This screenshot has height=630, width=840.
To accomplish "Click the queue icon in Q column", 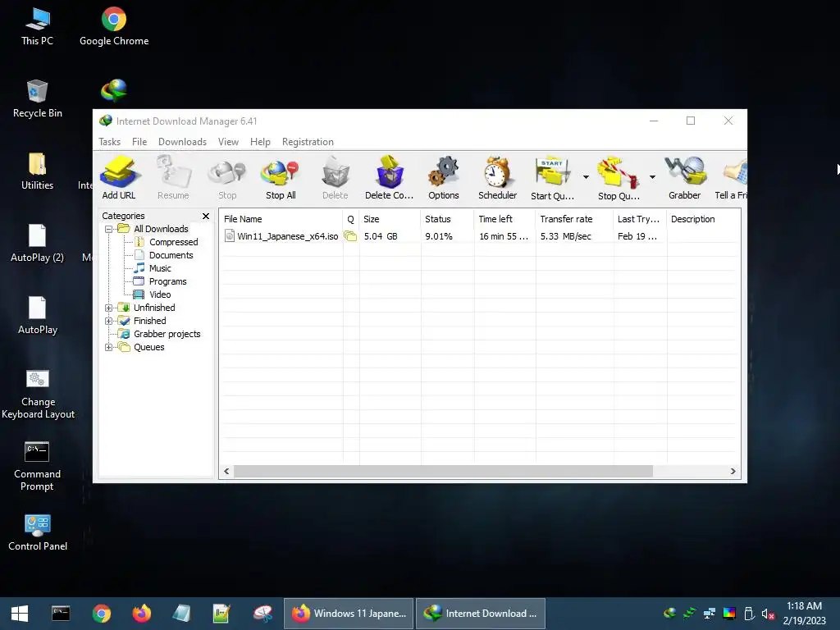I will (350, 236).
